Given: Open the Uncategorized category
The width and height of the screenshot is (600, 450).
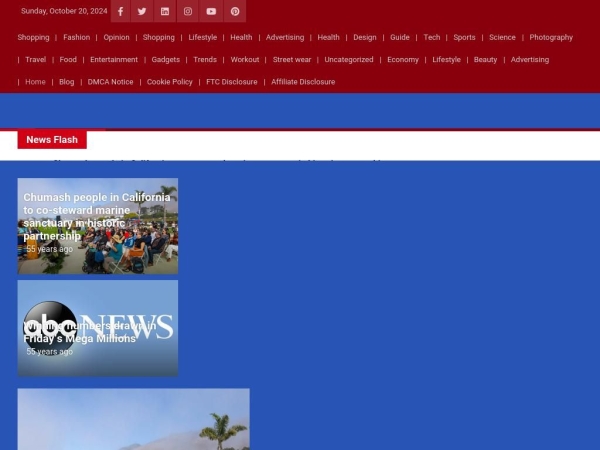Looking at the screenshot, I should click(349, 60).
